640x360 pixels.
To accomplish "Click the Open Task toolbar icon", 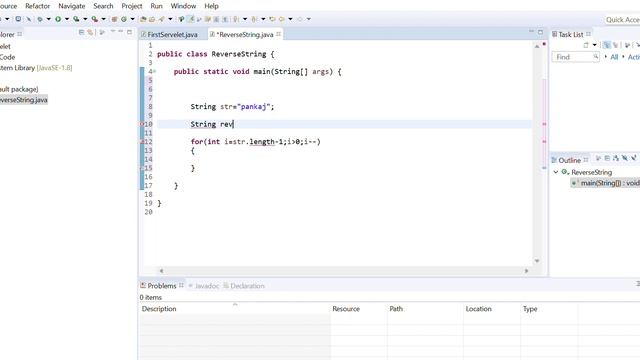I will [152, 19].
